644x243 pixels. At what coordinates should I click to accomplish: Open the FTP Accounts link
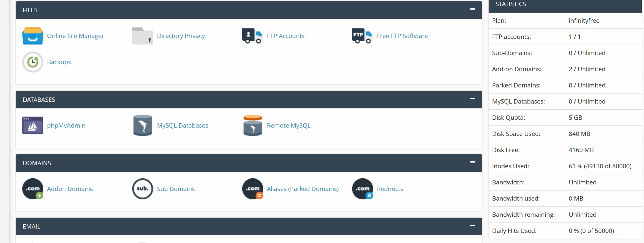[x=286, y=36]
